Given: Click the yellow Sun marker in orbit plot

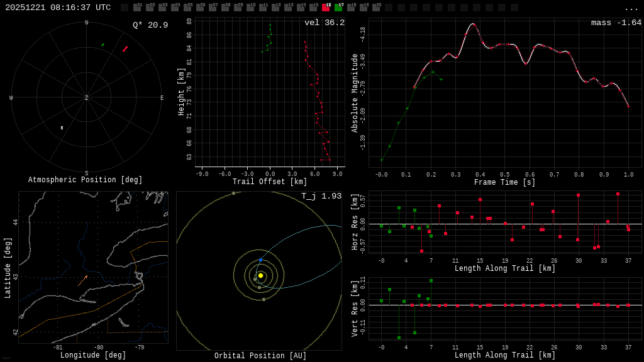Looking at the screenshot, I should pyautogui.click(x=260, y=275).
